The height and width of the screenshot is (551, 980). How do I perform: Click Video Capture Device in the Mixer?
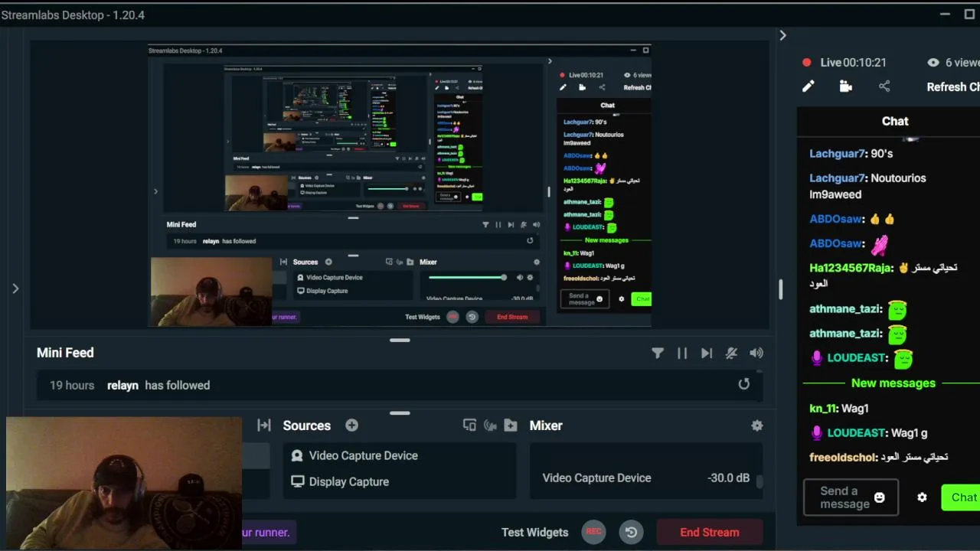pos(596,478)
